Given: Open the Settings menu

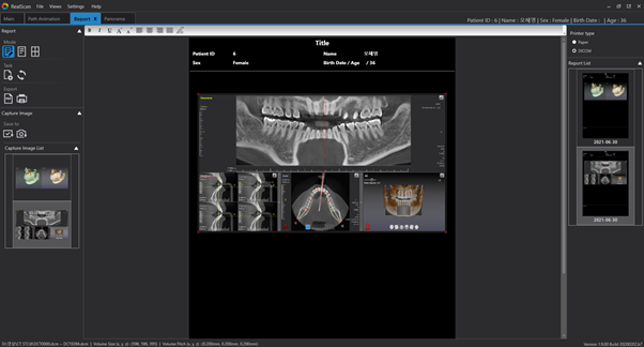Looking at the screenshot, I should 75,6.
